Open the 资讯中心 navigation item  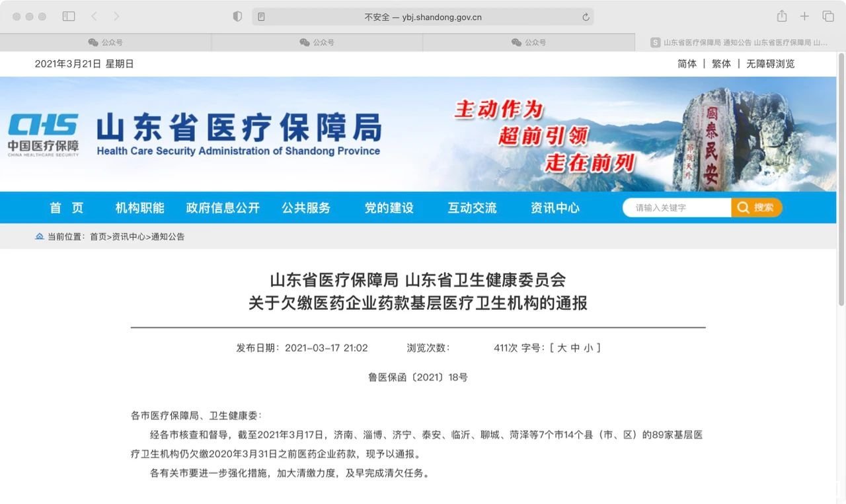(x=555, y=207)
